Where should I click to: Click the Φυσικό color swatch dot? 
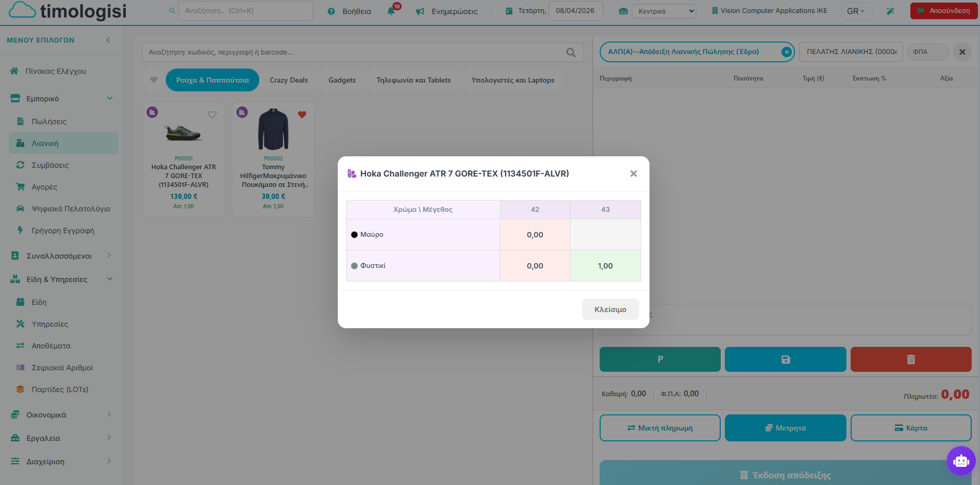(354, 266)
